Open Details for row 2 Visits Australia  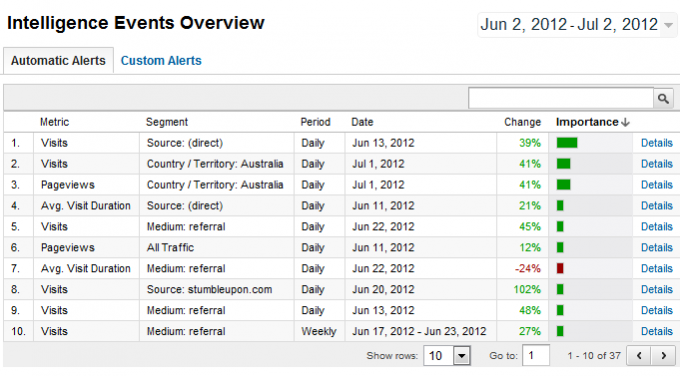[x=657, y=164]
